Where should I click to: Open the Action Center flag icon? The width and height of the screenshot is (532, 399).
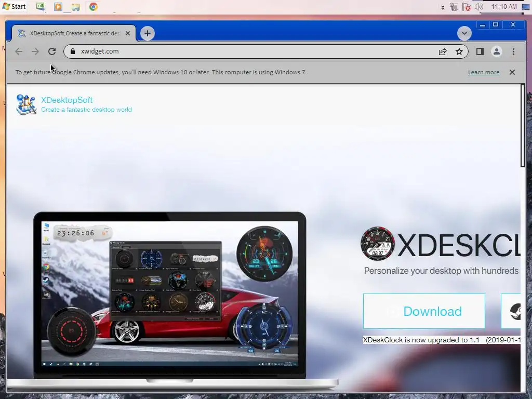(x=467, y=7)
